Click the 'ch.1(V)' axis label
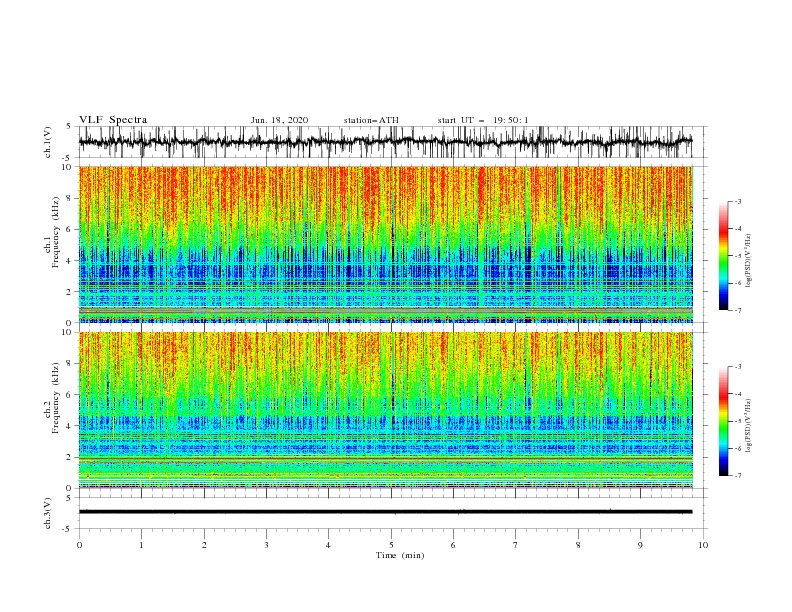The height and width of the screenshot is (612, 792). tap(48, 142)
